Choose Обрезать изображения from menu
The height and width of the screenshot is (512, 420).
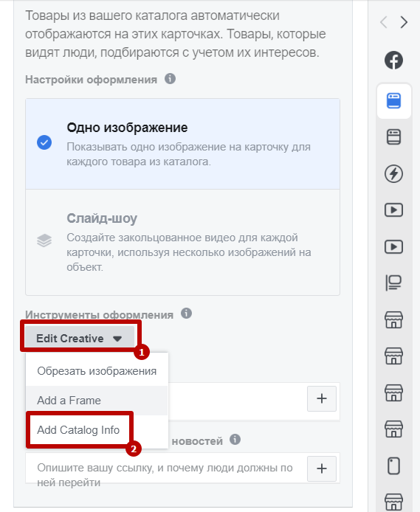click(97, 371)
